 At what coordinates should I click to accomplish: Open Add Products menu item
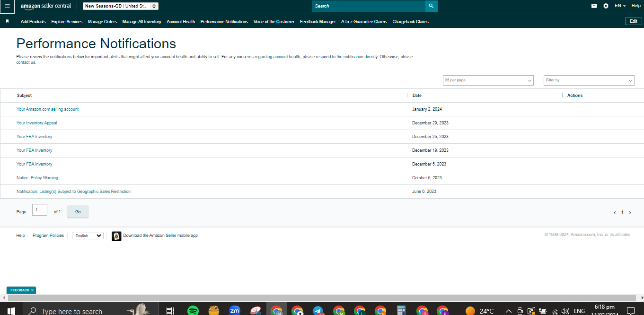coord(33,22)
